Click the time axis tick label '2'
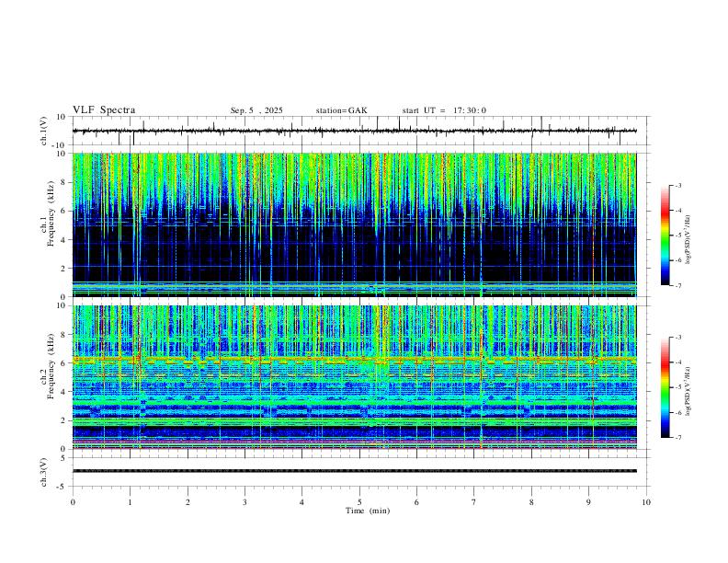728x563 pixels. tap(188, 502)
